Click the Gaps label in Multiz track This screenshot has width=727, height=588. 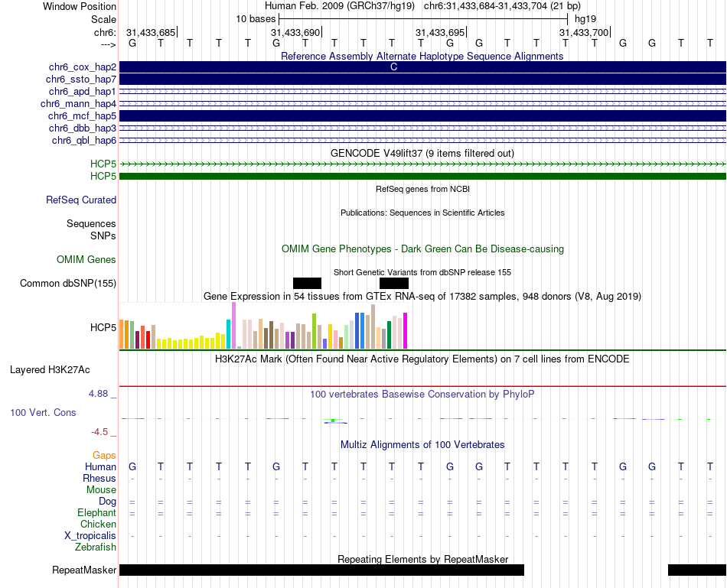104,456
